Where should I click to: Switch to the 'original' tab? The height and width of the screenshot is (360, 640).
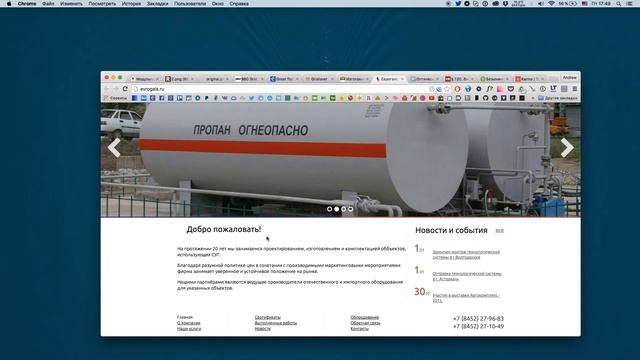(215, 79)
